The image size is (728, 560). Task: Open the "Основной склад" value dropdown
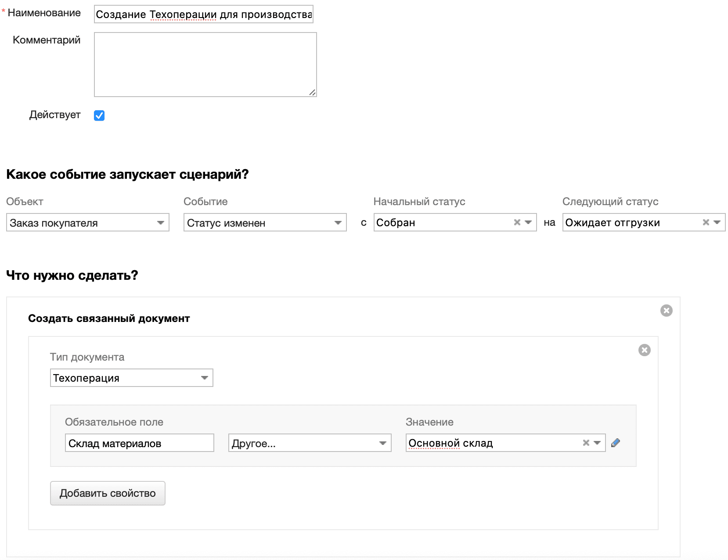tap(597, 443)
